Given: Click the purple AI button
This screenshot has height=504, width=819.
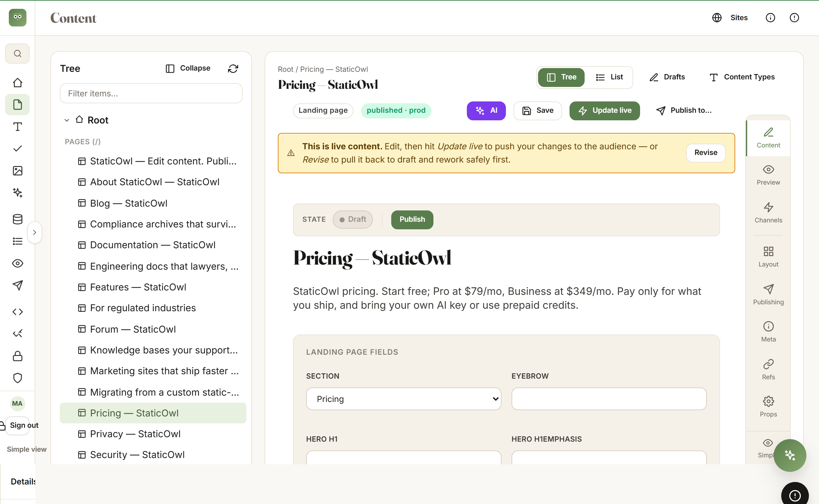Looking at the screenshot, I should point(486,111).
